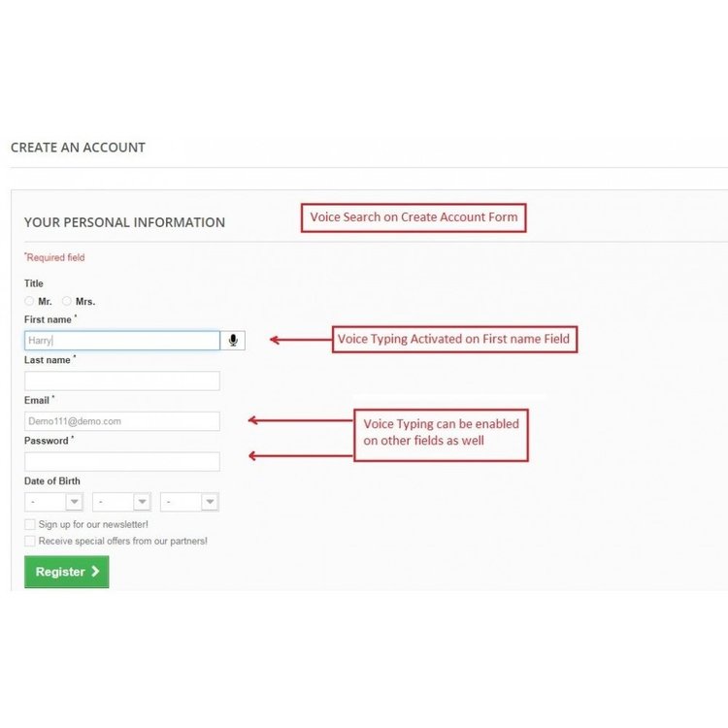Click the Voice Search on Create Account Form label

coord(414,217)
